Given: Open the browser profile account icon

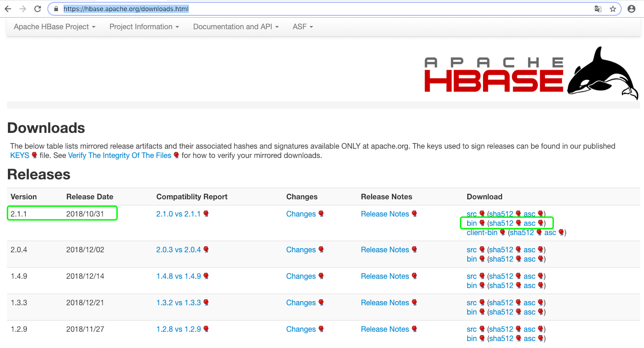Looking at the screenshot, I should click(631, 8).
